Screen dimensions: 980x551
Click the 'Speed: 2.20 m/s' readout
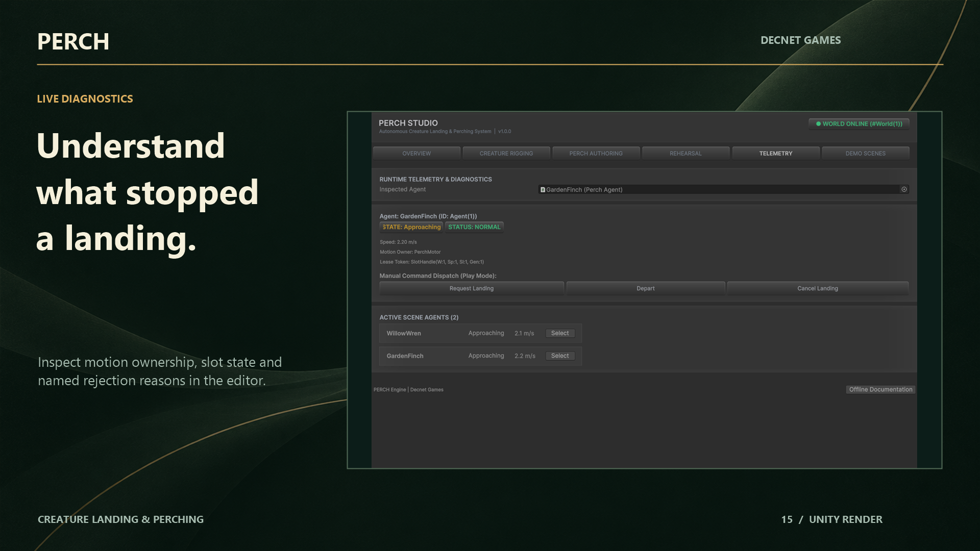point(398,242)
